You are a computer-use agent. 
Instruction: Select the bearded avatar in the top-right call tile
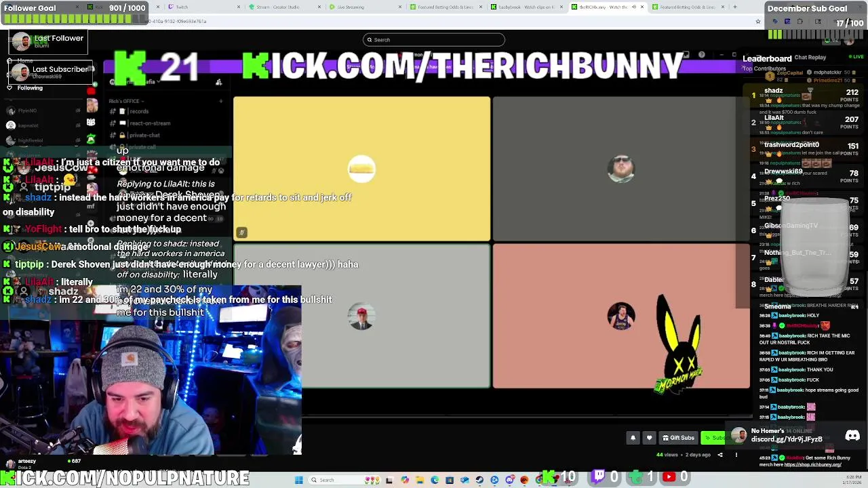pyautogui.click(x=621, y=168)
